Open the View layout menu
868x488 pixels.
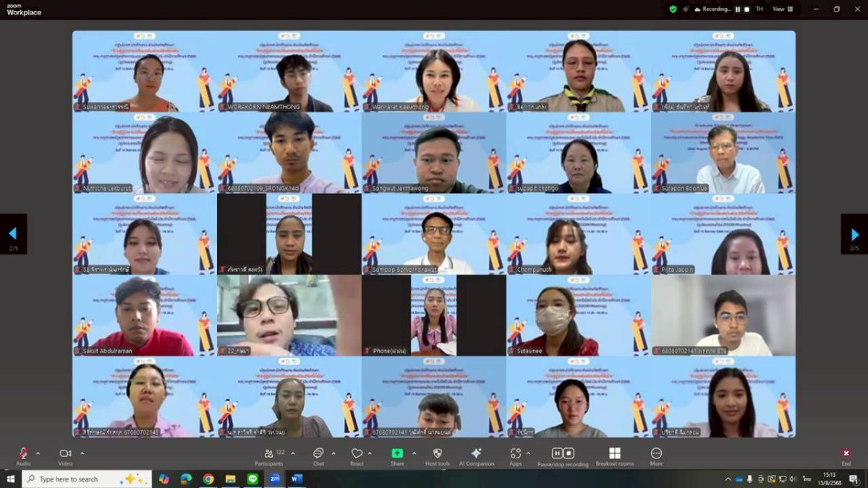pos(782,9)
